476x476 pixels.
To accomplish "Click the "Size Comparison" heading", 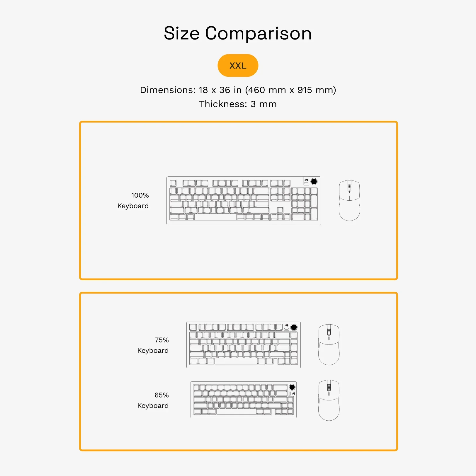I will point(238,33).
